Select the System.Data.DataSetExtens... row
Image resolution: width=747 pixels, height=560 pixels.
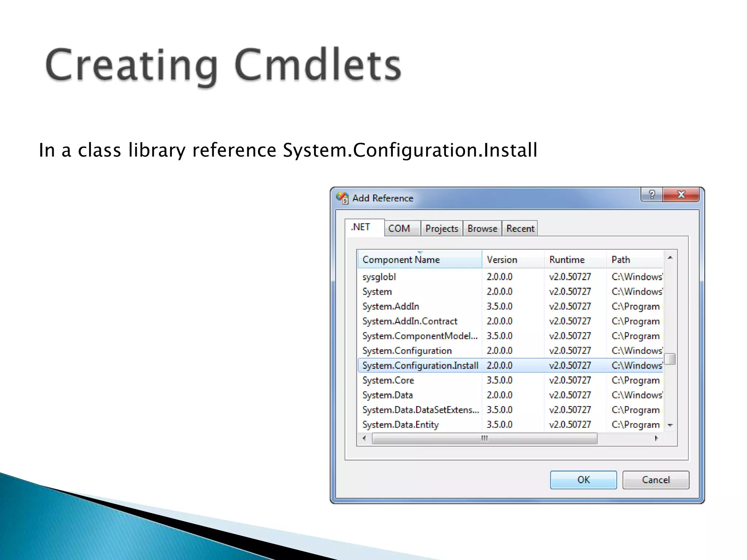pyautogui.click(x=510, y=410)
